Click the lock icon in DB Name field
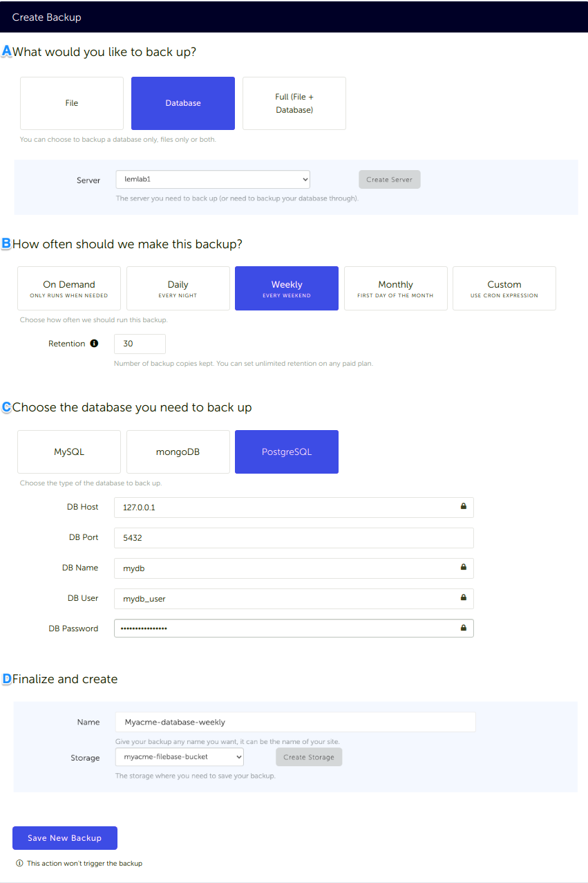This screenshot has width=588, height=883. point(463,567)
